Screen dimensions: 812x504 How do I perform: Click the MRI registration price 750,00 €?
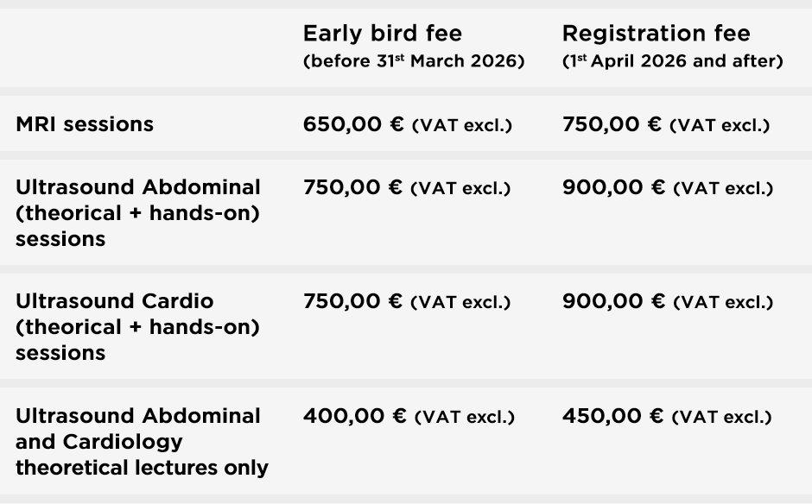coord(612,124)
